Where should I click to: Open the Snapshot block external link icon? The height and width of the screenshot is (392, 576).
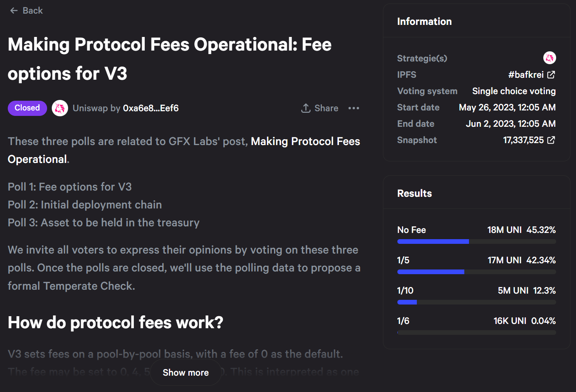[x=551, y=140]
